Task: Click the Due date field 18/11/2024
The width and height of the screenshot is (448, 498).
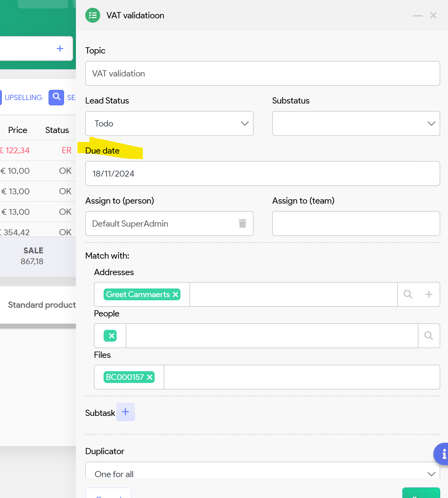Action: click(262, 173)
